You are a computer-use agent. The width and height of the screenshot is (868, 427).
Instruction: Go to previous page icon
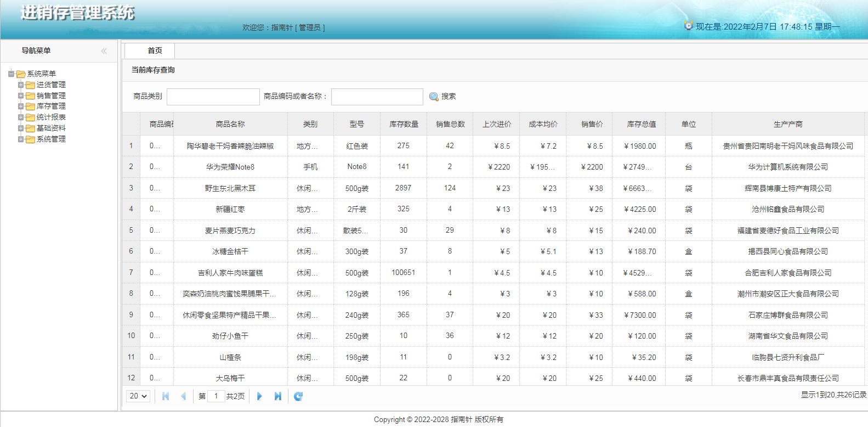tap(184, 396)
